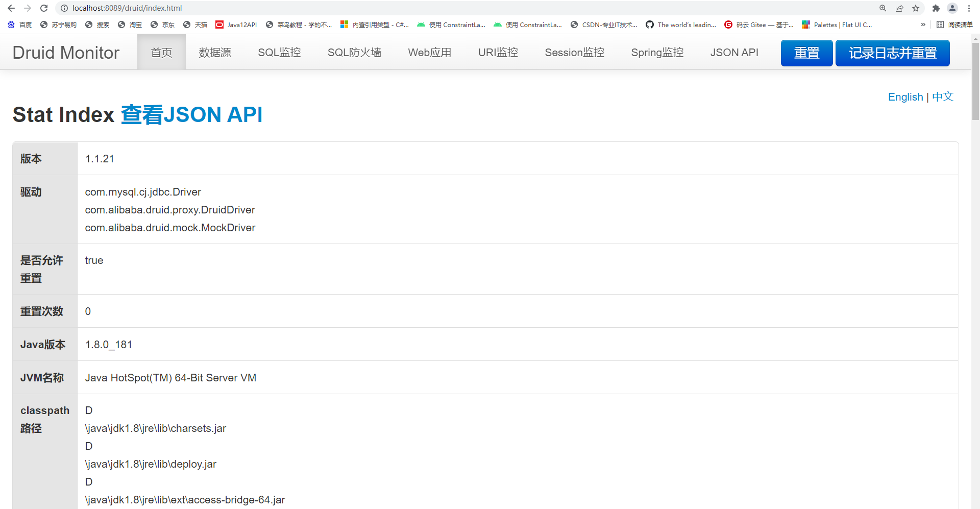
Task: Open the 百度 bookmark
Action: pyautogui.click(x=19, y=25)
